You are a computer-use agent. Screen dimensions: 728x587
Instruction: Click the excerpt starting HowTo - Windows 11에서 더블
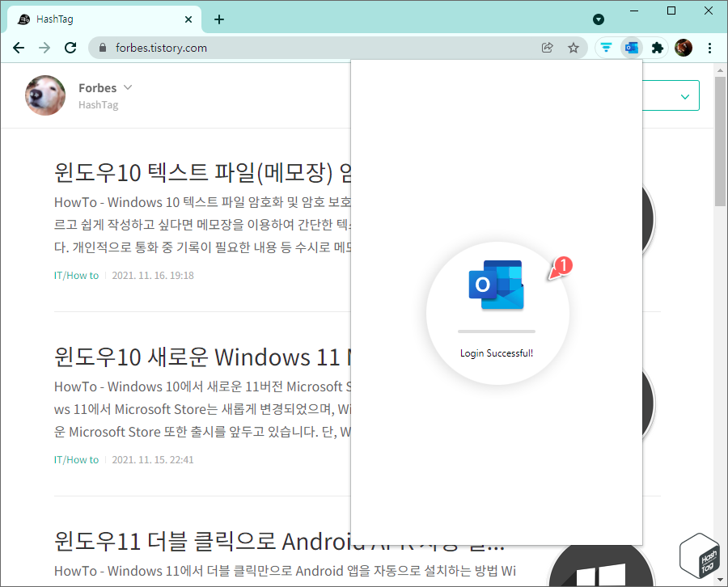(x=285, y=570)
